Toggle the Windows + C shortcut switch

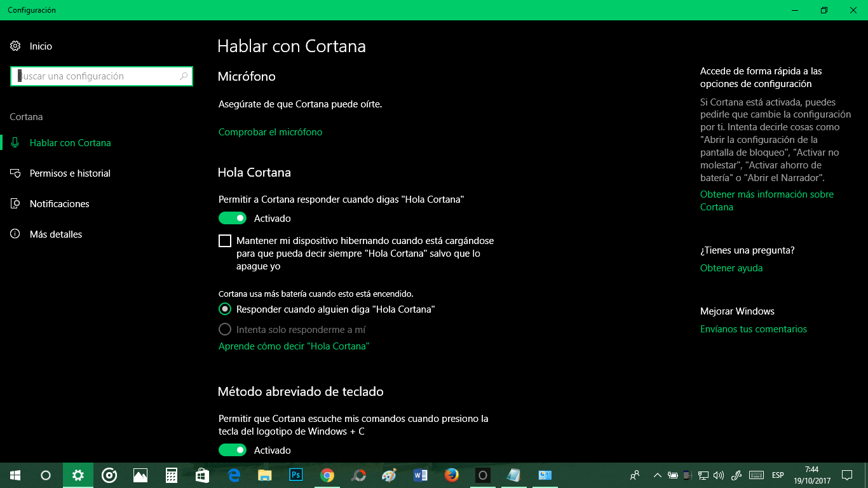tap(233, 451)
